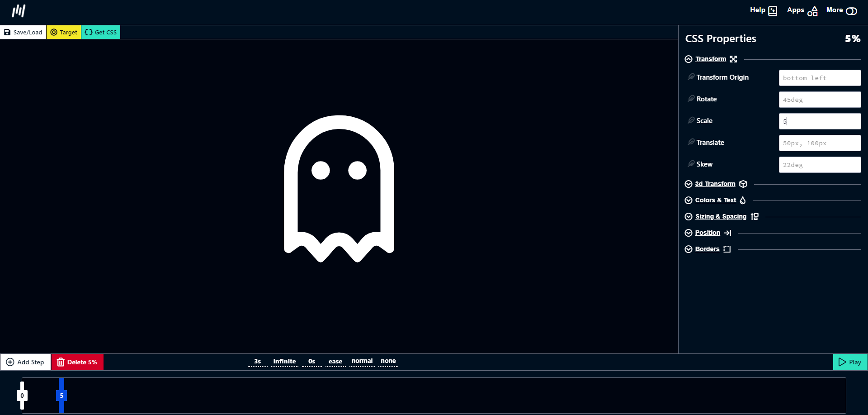The height and width of the screenshot is (415, 868).
Task: Click the 3d Transform cube icon
Action: tap(743, 184)
